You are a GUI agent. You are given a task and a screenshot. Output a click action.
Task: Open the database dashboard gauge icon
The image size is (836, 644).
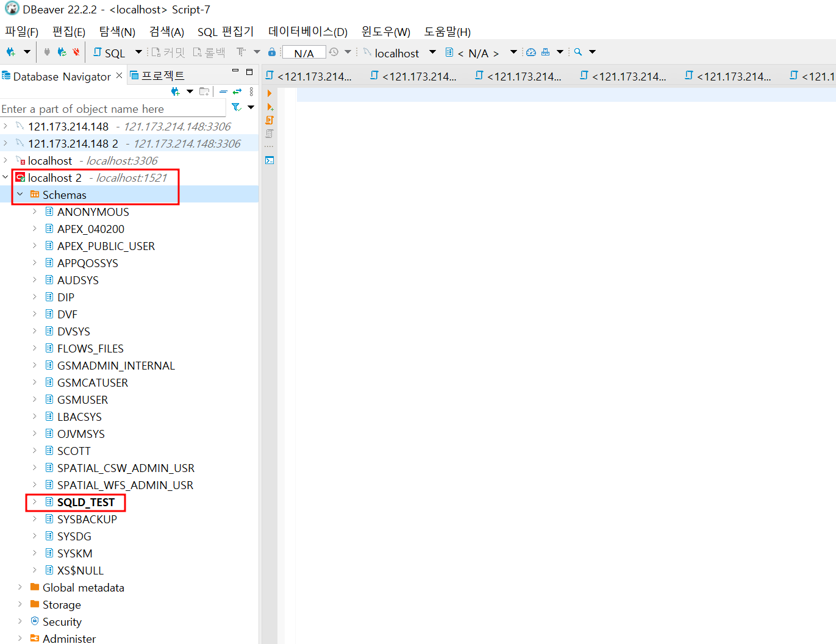(531, 52)
